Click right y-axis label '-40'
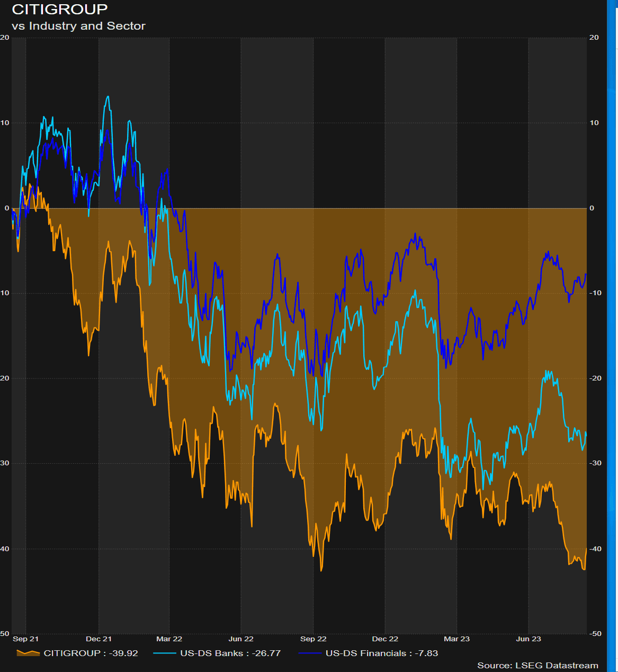 [x=595, y=549]
